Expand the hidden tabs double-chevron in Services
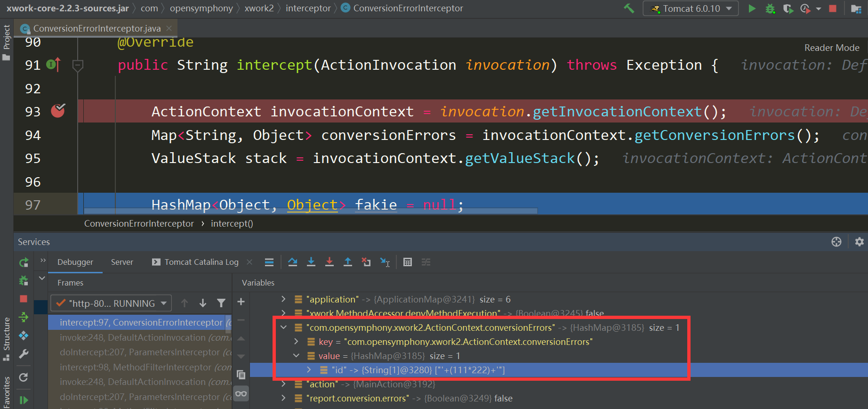The width and height of the screenshot is (868, 409). (43, 260)
